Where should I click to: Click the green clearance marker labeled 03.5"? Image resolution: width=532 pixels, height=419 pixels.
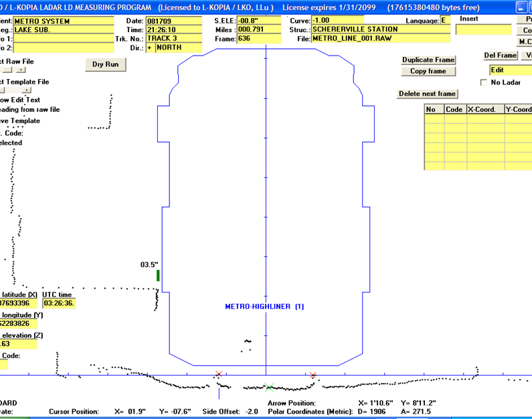pyautogui.click(x=158, y=276)
